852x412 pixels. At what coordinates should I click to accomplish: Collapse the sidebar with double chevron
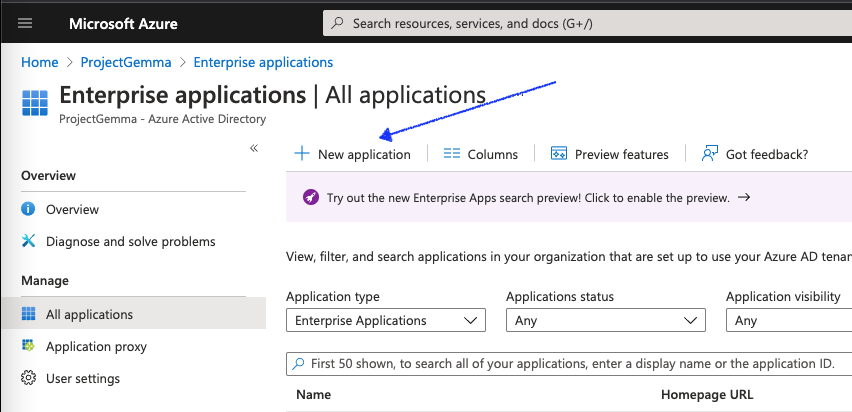tap(254, 148)
